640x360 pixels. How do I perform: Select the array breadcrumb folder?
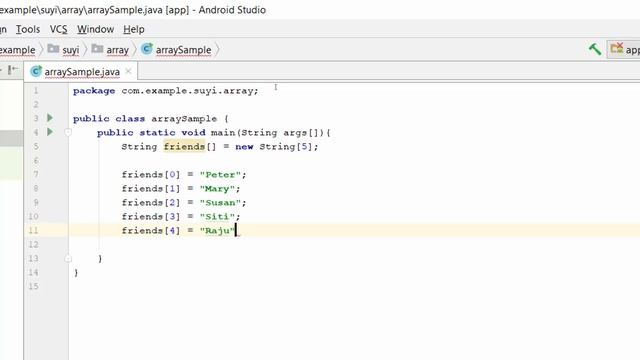(118, 50)
